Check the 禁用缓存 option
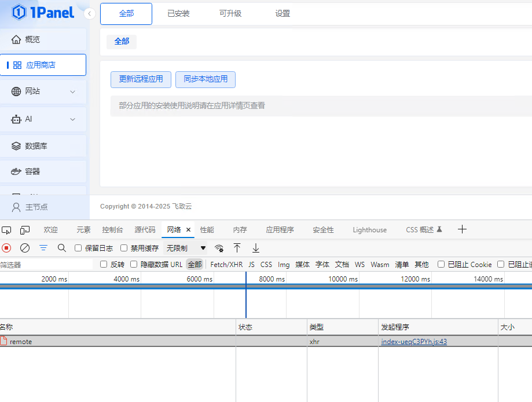 [x=124, y=248]
